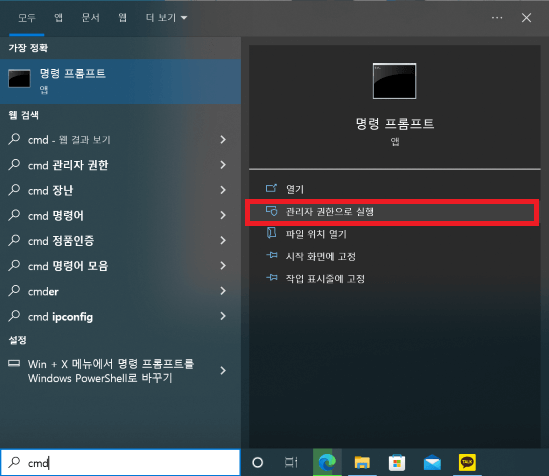549x476 pixels.
Task: Select the cmd - 웹 결과 보기 suggestion
Action: (120, 140)
